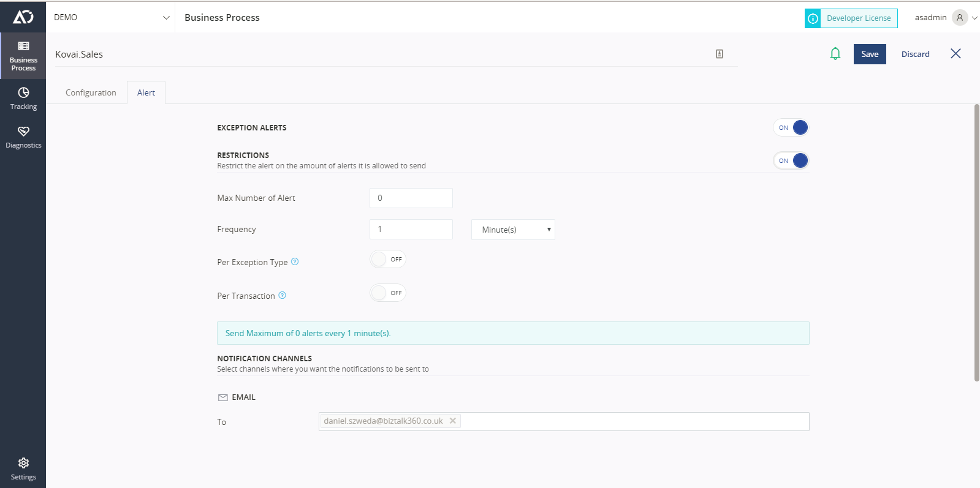Open the Minute(s) frequency unit dropdown

[513, 230]
